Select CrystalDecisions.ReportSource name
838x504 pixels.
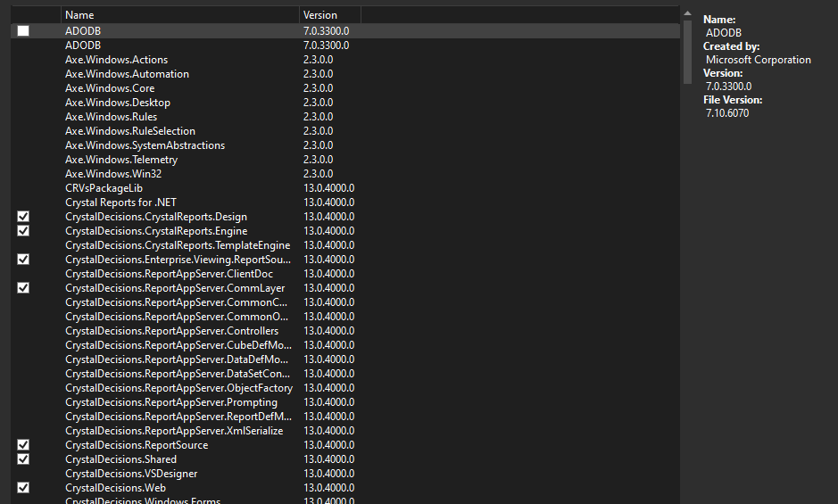(x=137, y=444)
